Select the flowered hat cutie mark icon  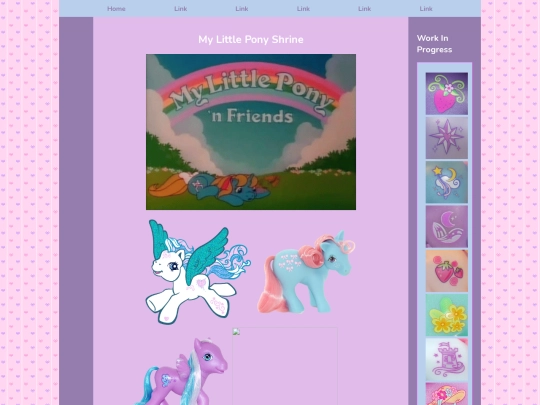coord(447,394)
